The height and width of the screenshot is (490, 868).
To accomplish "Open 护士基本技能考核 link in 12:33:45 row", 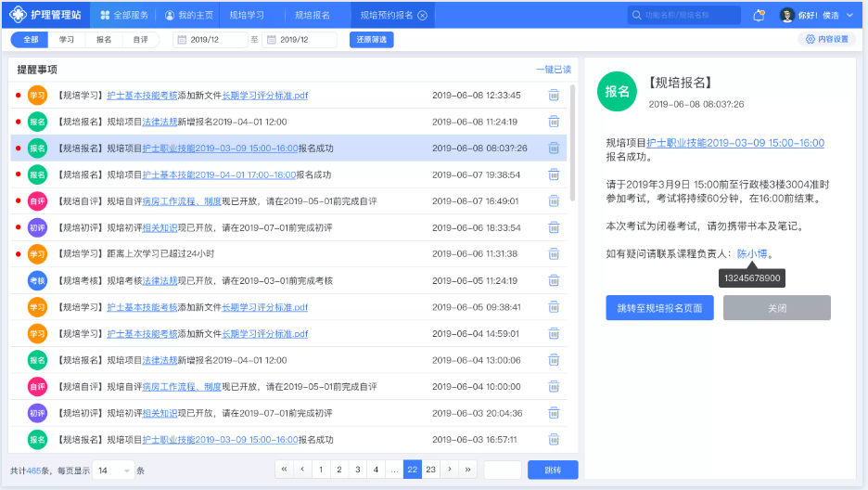I will tap(142, 96).
